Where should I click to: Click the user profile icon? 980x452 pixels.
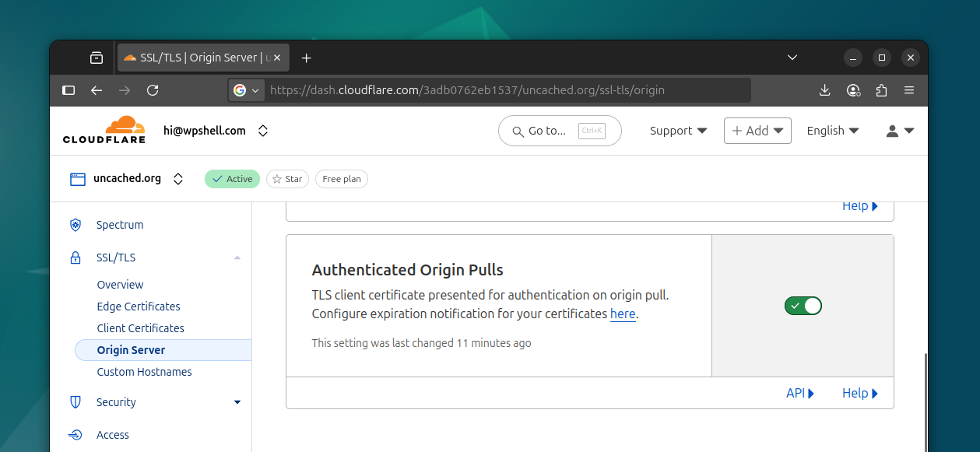(892, 131)
